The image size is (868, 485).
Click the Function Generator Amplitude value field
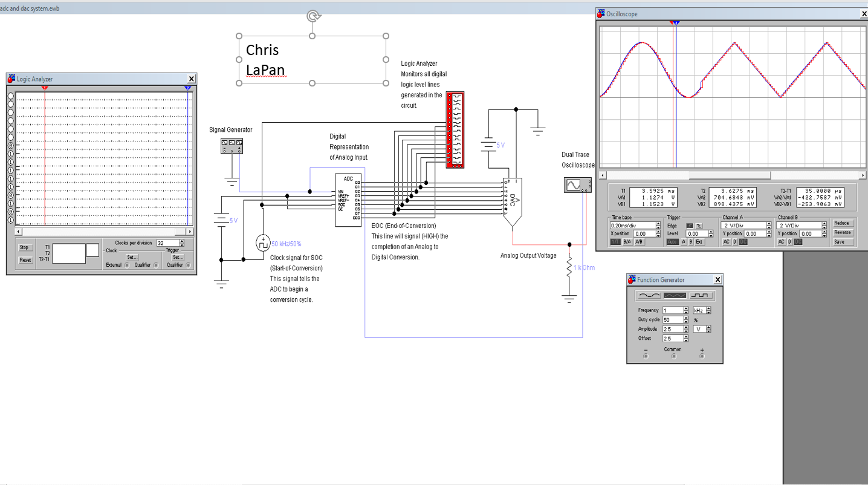tap(673, 329)
